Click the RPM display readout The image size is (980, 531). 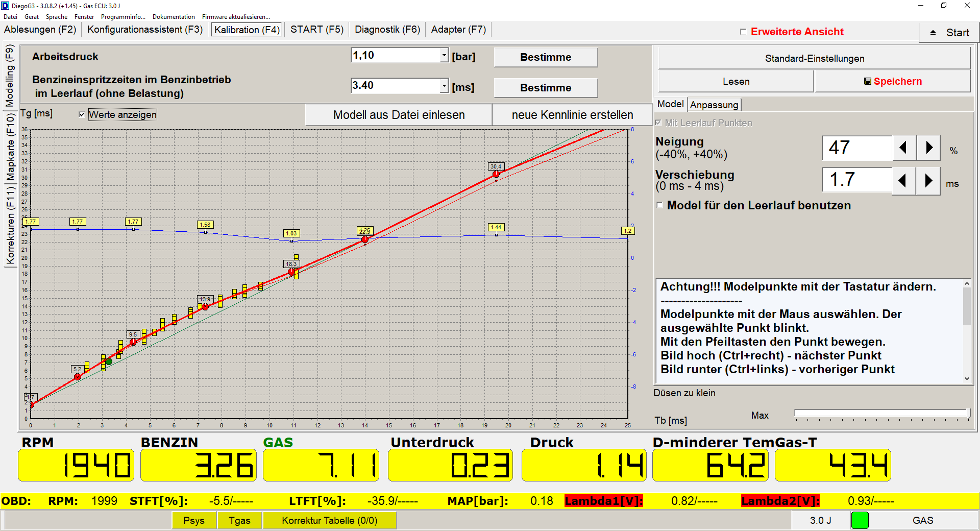(x=76, y=465)
